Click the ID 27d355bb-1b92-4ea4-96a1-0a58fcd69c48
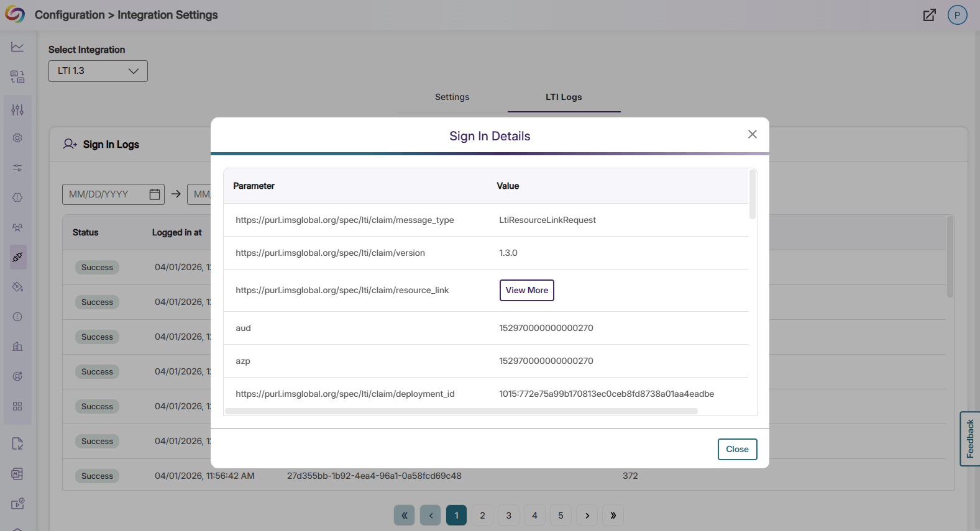 click(x=374, y=476)
